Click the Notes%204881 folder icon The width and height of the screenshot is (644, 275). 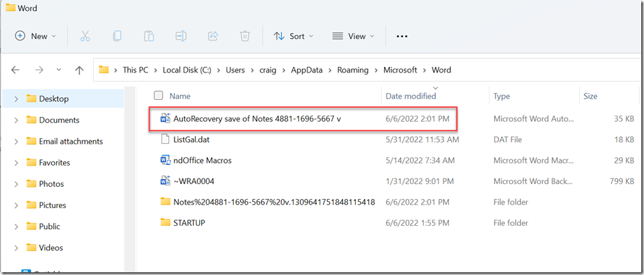tap(165, 202)
